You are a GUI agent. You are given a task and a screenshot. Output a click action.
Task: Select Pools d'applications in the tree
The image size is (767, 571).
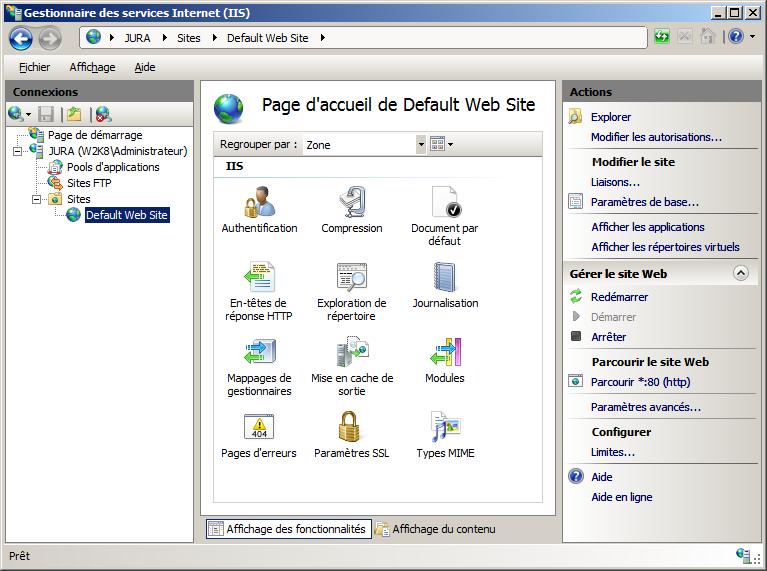(112, 167)
